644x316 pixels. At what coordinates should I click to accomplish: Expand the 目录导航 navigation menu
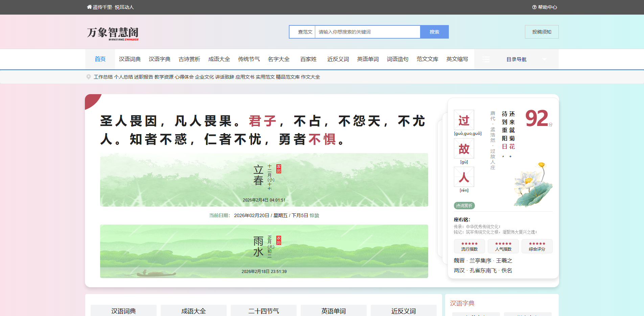tap(516, 59)
